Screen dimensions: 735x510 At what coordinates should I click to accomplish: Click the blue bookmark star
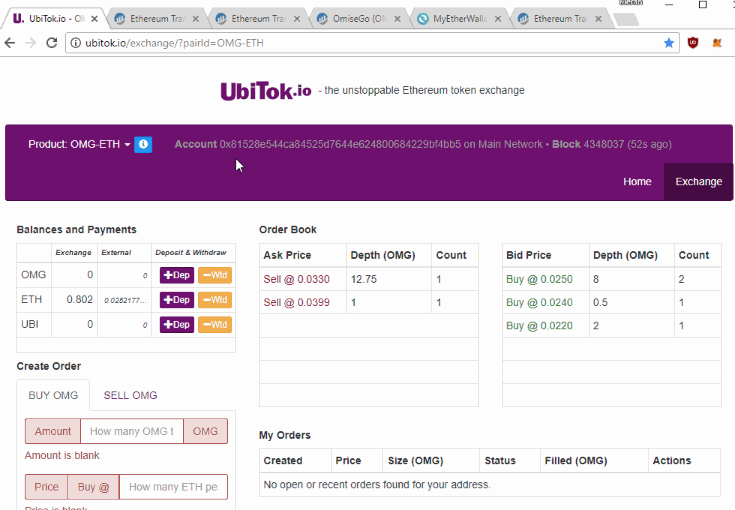point(669,43)
